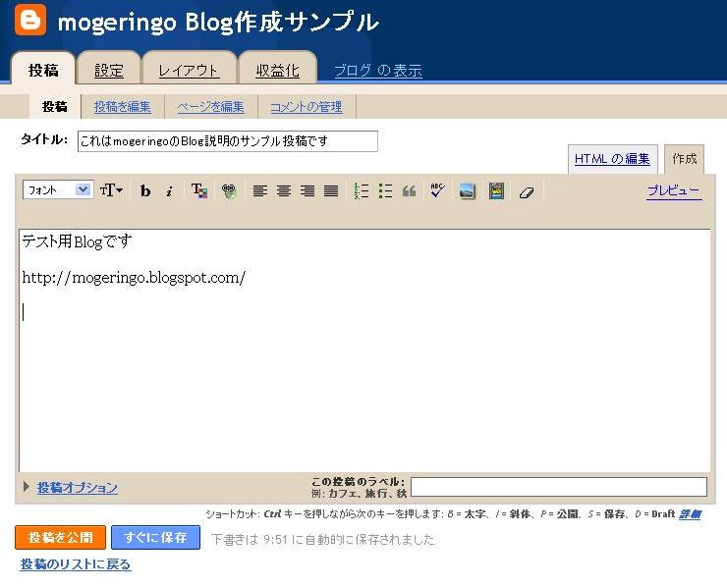The image size is (727, 588).
Task: Select the 投稿 sub-tab
Action: pos(55,107)
